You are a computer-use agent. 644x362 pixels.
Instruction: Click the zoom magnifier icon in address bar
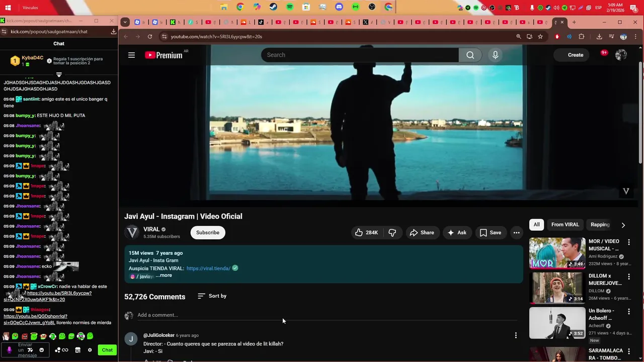(x=518, y=37)
